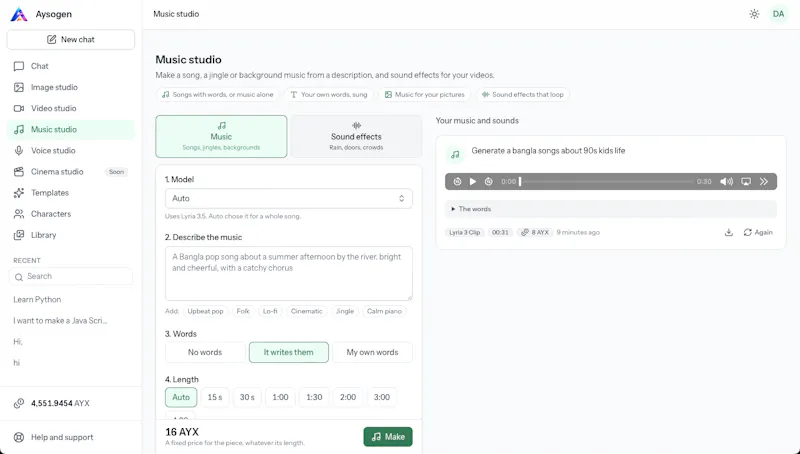Image resolution: width=800 pixels, height=454 pixels.
Task: Regenerate with the Again button
Action: (x=758, y=233)
